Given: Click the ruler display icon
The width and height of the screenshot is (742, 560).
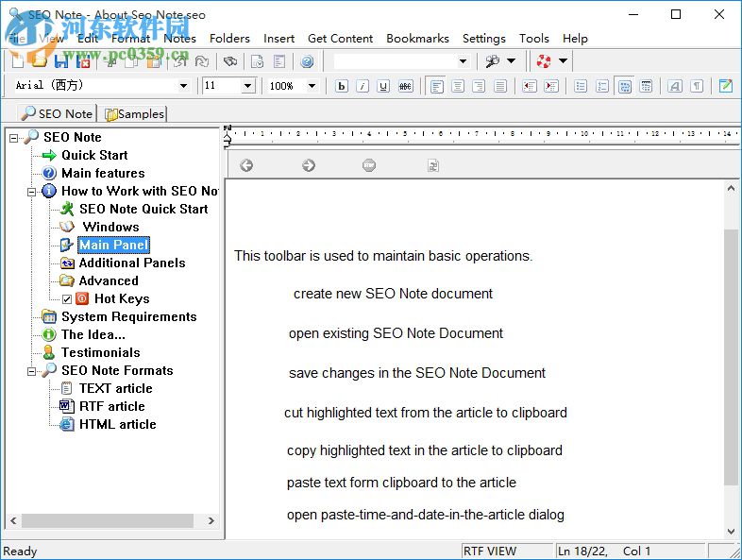Looking at the screenshot, I should [x=646, y=86].
